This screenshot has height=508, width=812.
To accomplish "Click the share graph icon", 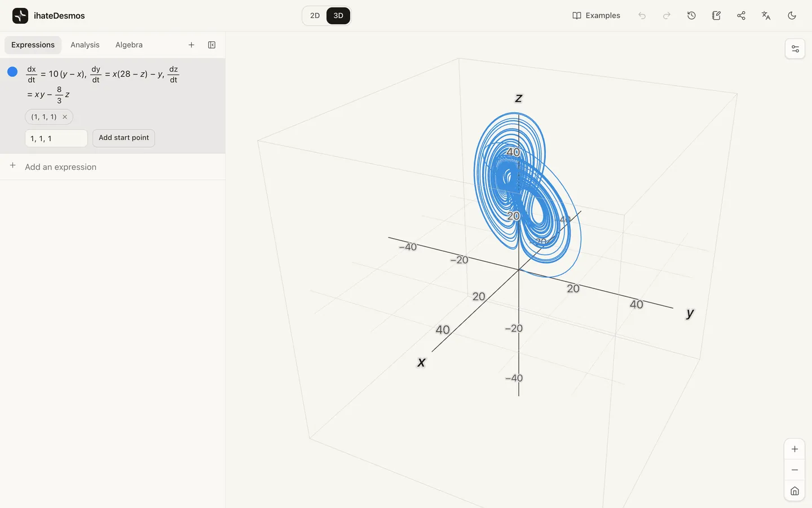I will tap(741, 16).
